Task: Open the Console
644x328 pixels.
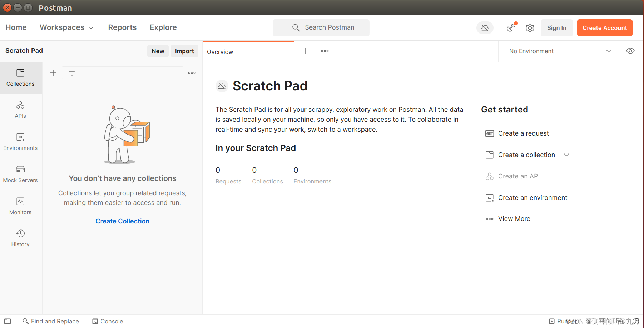Action: click(108, 321)
